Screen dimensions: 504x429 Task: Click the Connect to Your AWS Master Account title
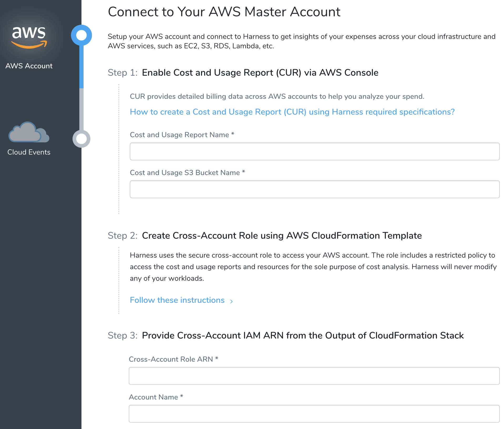point(224,12)
